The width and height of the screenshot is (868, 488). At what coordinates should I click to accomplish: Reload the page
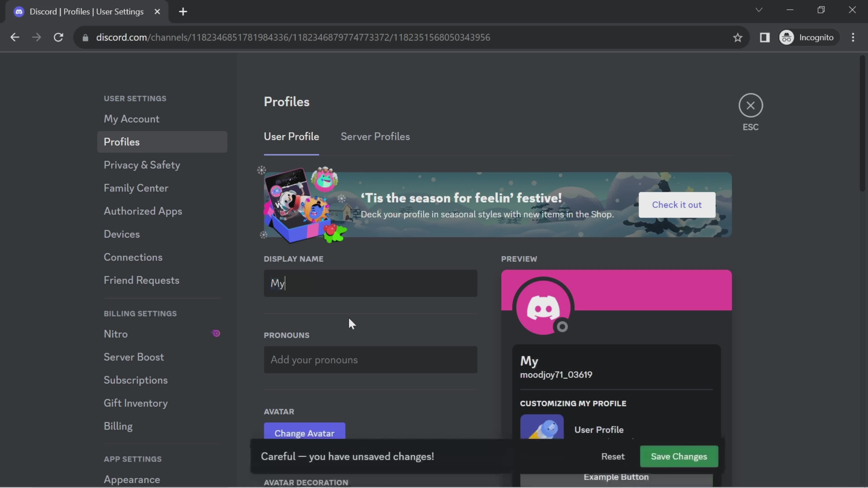(x=59, y=37)
